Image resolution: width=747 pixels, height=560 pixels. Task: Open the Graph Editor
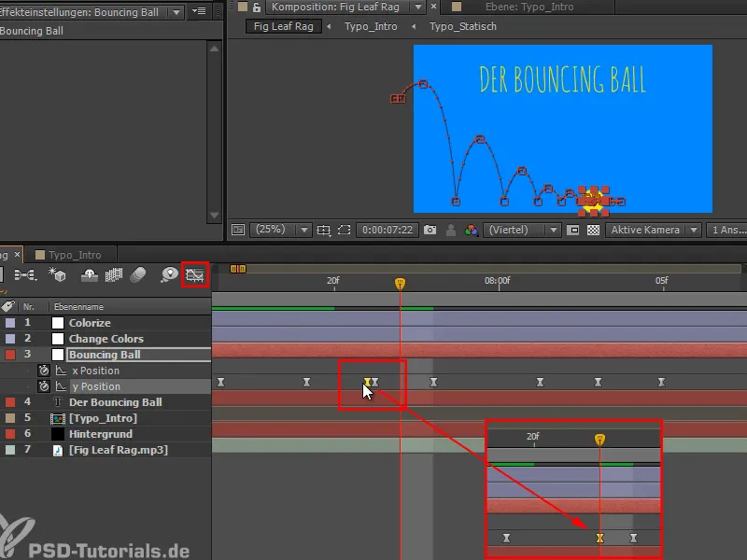[x=193, y=275]
